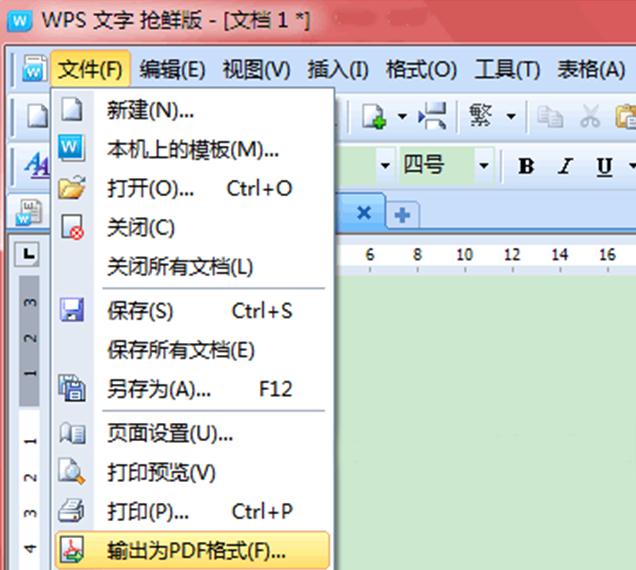Expand the 繁 conversion dropdown arrow
This screenshot has height=570, width=636.
click(511, 117)
